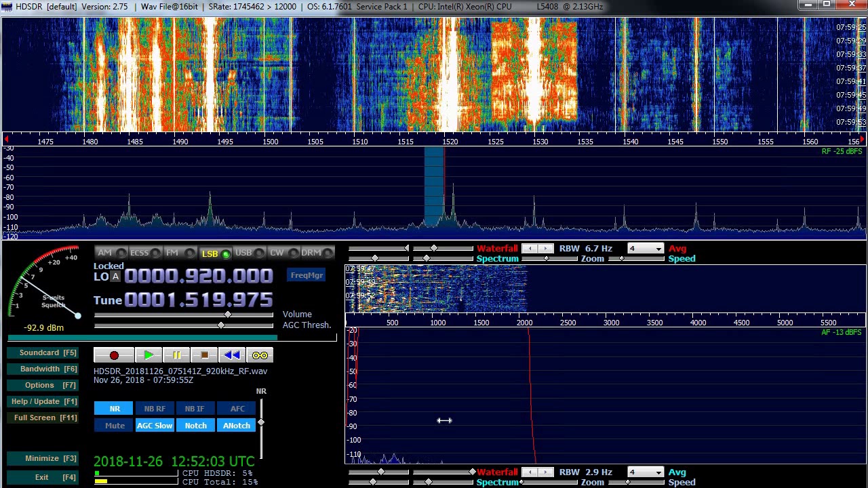The width and height of the screenshot is (868, 488).
Task: Increase RF RBW with right arrow (6.7 Hz)
Action: coord(546,249)
